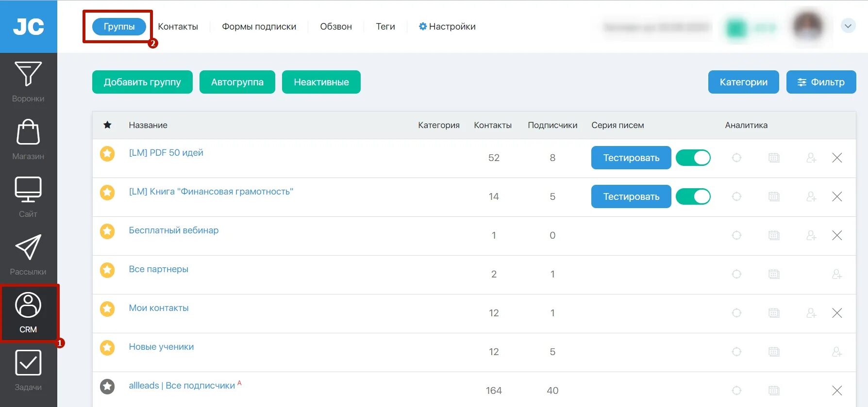Open calendar icon for Все партнеры
Image resolution: width=868 pixels, height=407 pixels.
coord(774,274)
